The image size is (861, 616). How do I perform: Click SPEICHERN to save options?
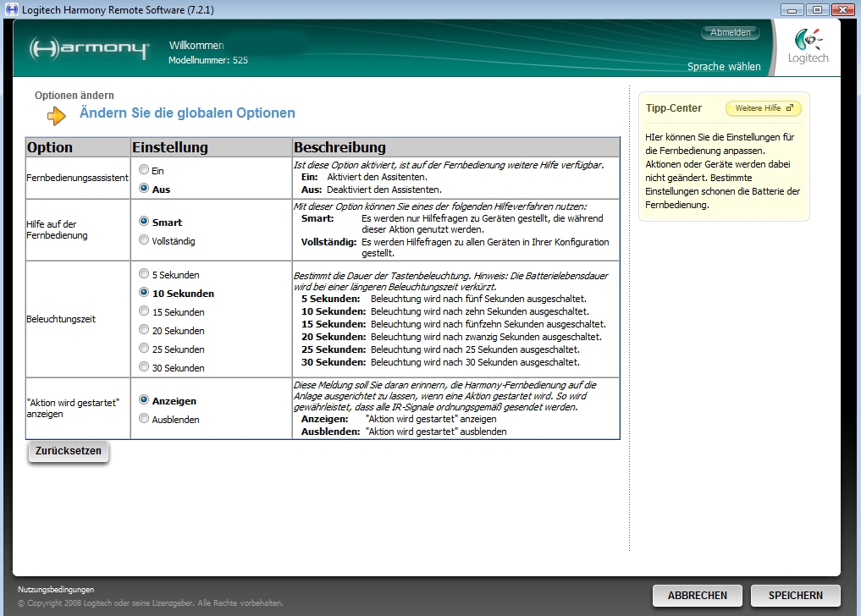click(x=795, y=596)
